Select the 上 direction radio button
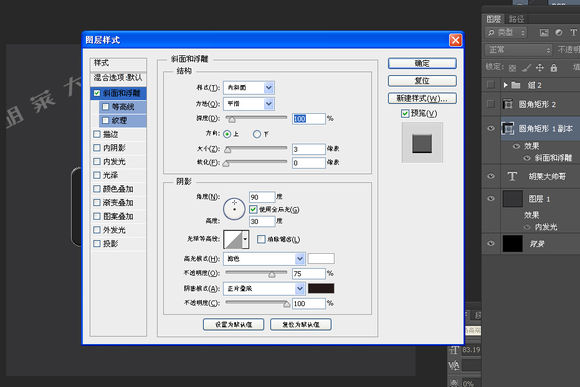The image size is (580, 387). point(227,134)
